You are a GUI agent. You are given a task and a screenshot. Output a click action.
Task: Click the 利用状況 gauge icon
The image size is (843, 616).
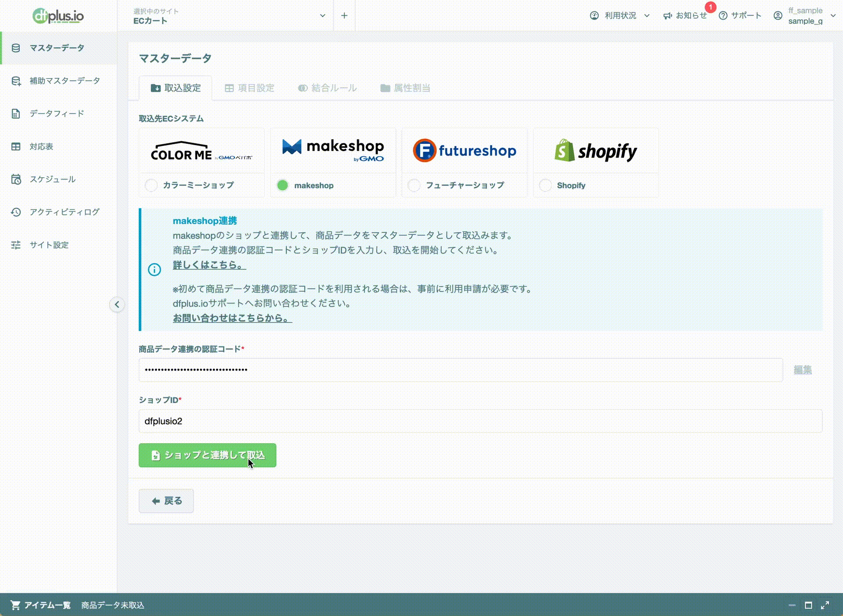(x=594, y=16)
